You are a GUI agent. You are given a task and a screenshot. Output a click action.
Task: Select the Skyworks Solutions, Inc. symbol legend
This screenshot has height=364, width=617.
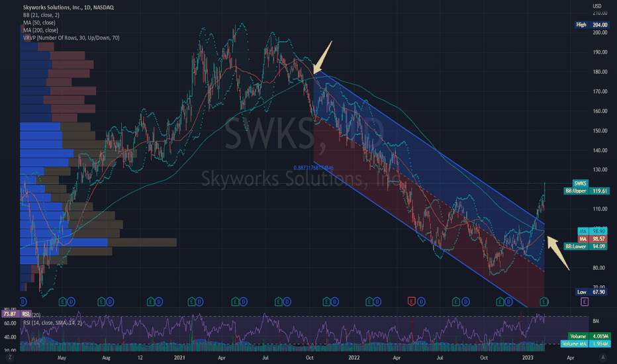(x=68, y=7)
